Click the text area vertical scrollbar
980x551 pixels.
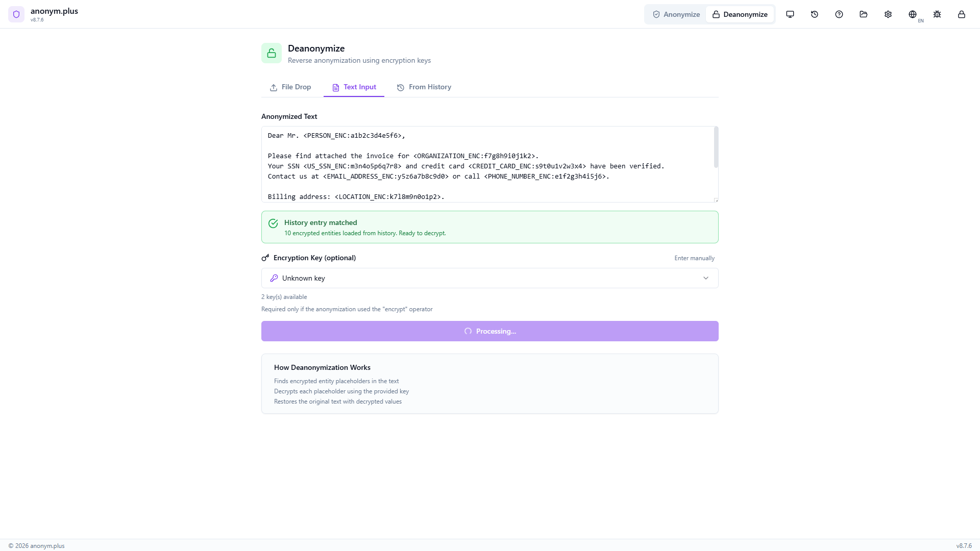pos(716,148)
